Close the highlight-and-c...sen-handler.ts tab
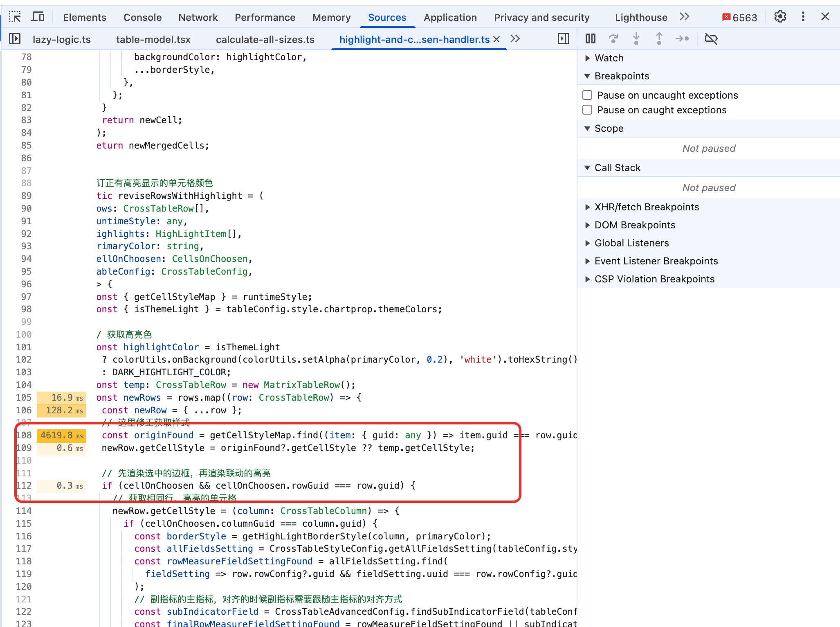This screenshot has height=627, width=840. (x=496, y=39)
